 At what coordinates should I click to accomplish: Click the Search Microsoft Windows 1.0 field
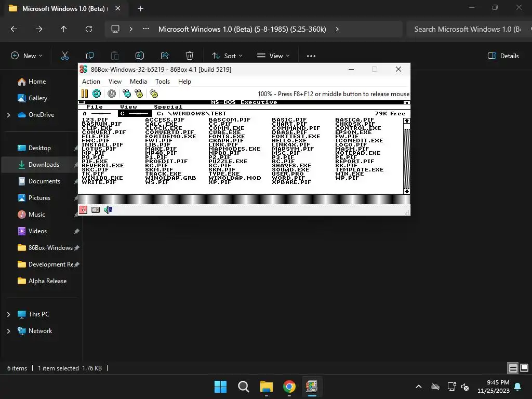tap(470, 29)
